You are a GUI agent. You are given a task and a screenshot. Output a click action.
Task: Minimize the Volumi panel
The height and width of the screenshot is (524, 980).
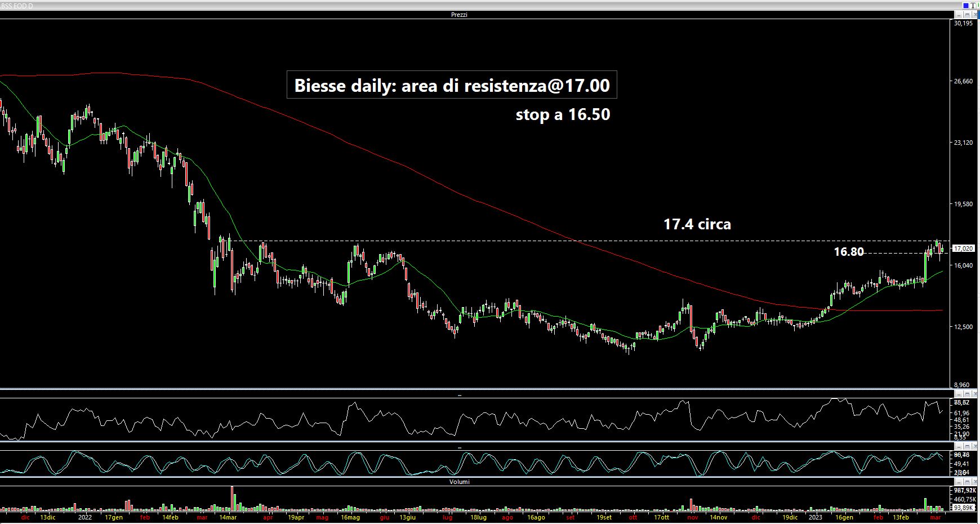click(x=959, y=482)
